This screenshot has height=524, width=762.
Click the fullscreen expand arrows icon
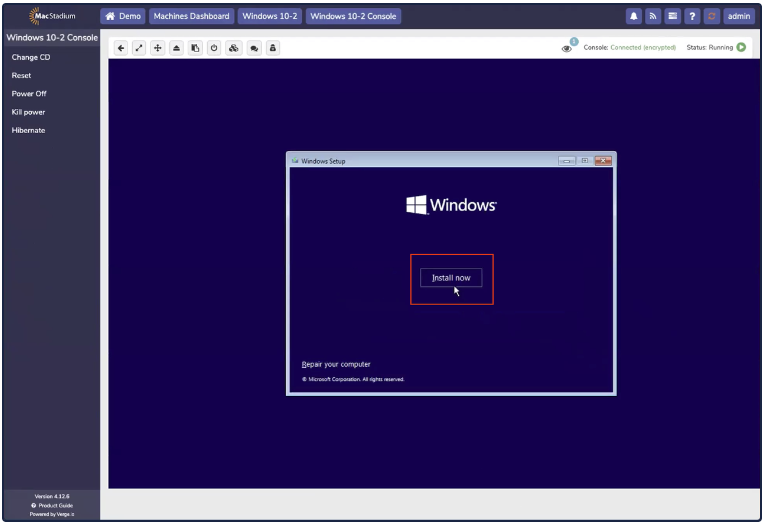pos(140,48)
